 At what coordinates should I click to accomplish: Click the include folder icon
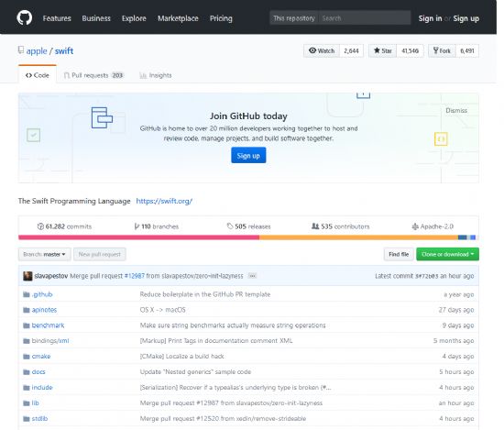tap(27, 388)
